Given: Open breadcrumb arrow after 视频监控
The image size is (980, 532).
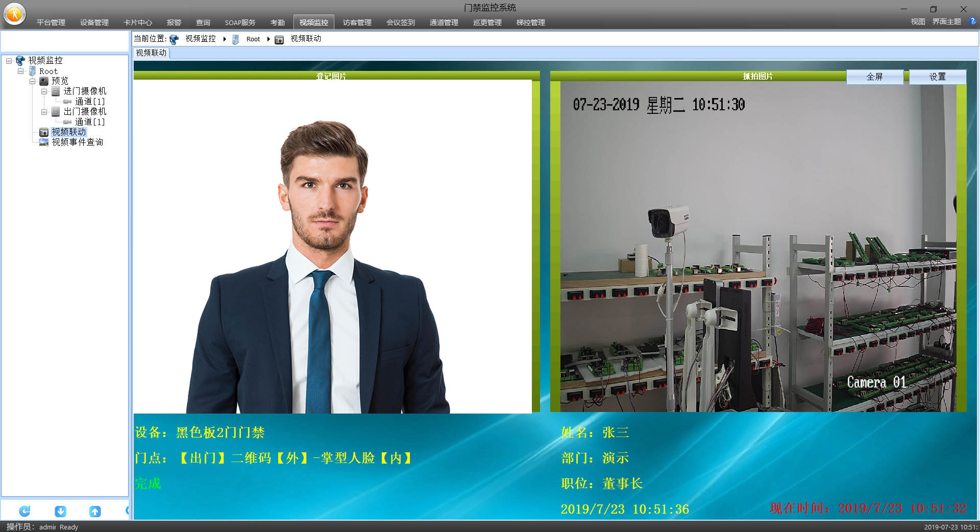Looking at the screenshot, I should (x=224, y=39).
